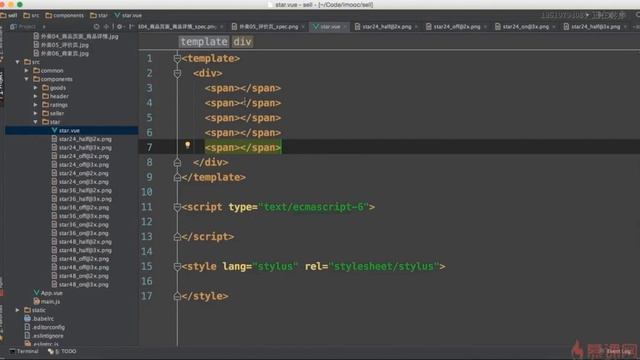The image size is (640, 360).
Task: Click the div breadcrumb above the editor
Action: (242, 42)
